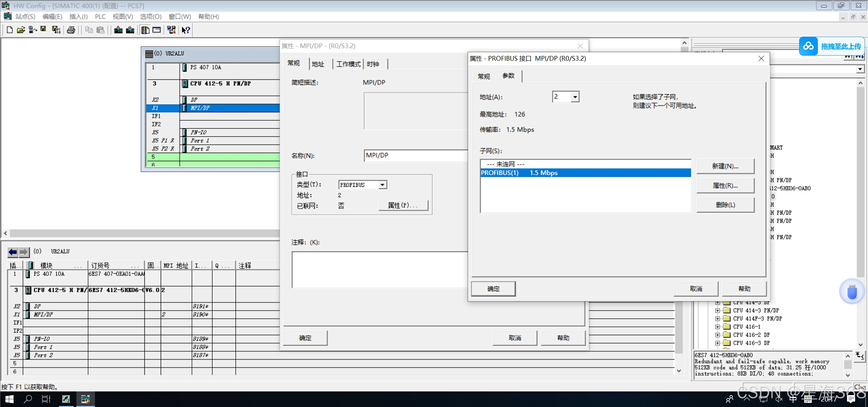
Task: Click the Print toolbar icon
Action: pyautogui.click(x=71, y=30)
